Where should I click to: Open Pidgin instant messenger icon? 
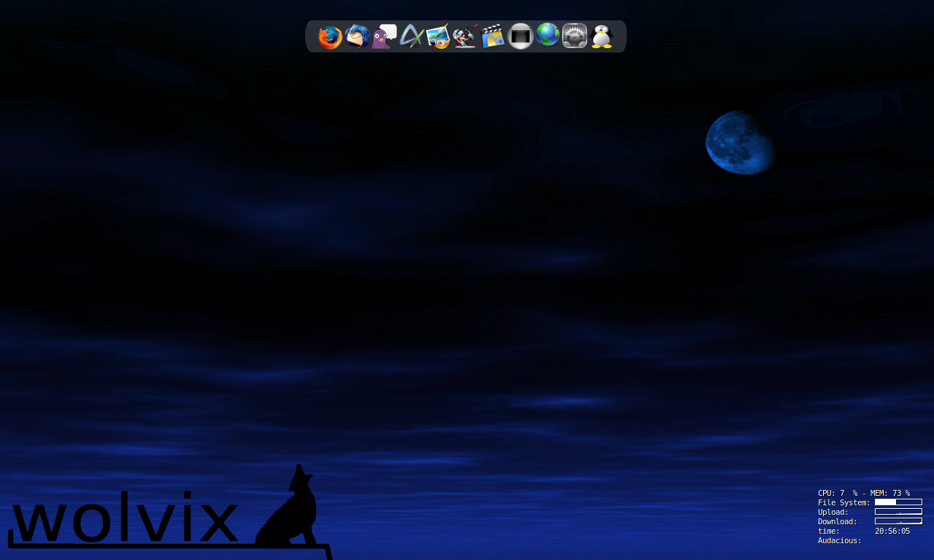[384, 36]
